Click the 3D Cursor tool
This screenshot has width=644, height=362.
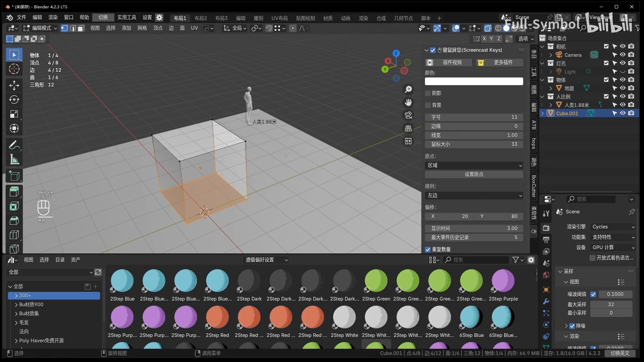(14, 69)
